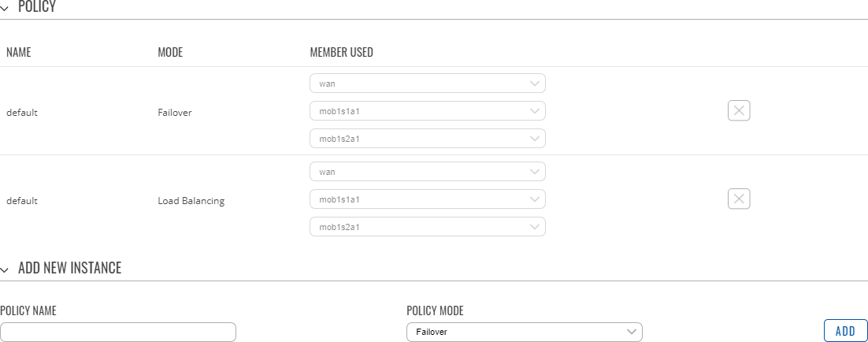The height and width of the screenshot is (342, 868).
Task: Open Load Balancing policy's wan member dropdown
Action: click(427, 172)
